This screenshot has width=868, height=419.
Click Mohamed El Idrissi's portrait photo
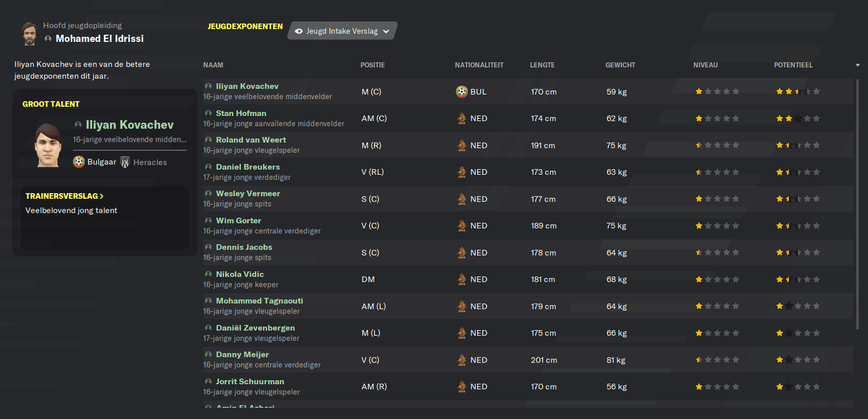coord(30,34)
